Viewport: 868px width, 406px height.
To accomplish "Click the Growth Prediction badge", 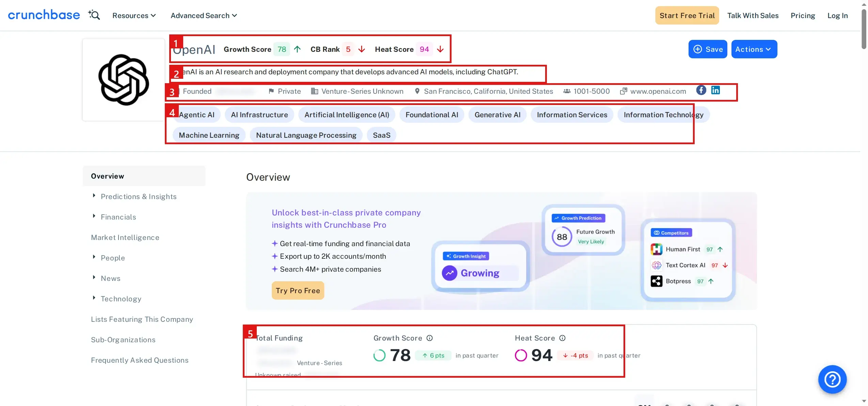I will (x=578, y=218).
